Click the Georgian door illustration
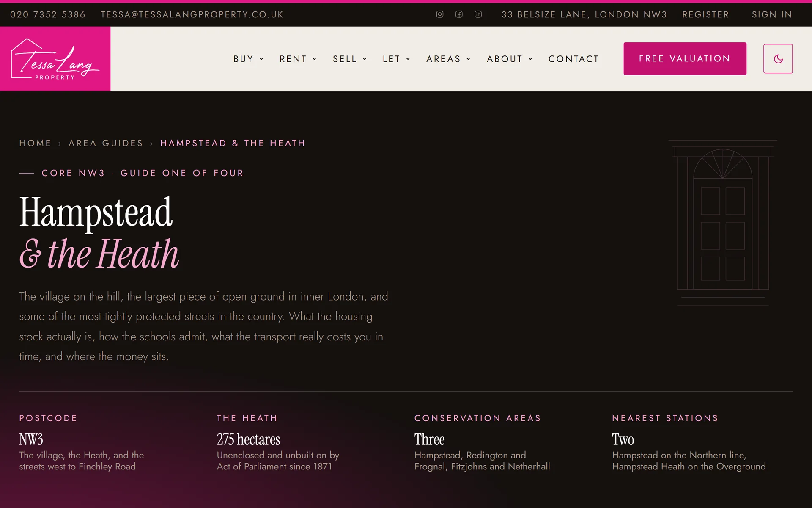Viewport: 812px width, 508px height. pyautogui.click(x=723, y=223)
